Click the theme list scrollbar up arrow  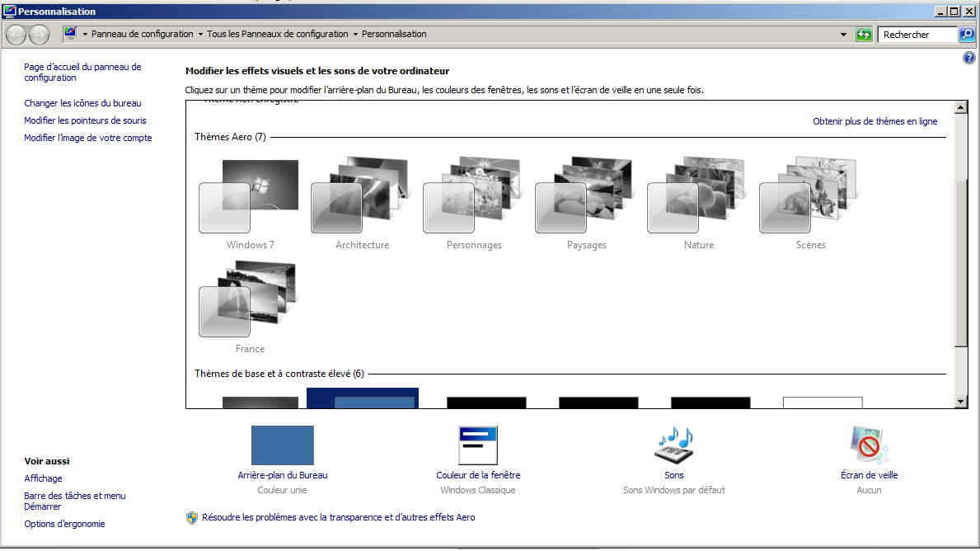click(961, 107)
